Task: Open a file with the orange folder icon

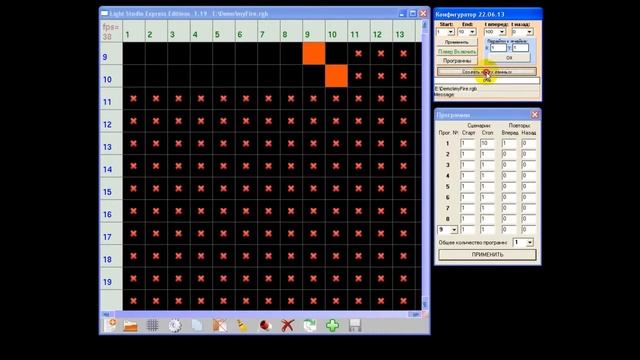Action: (x=131, y=326)
